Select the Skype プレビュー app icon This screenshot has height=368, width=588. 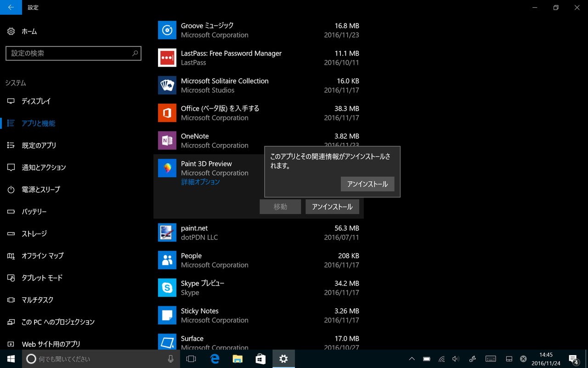(167, 288)
